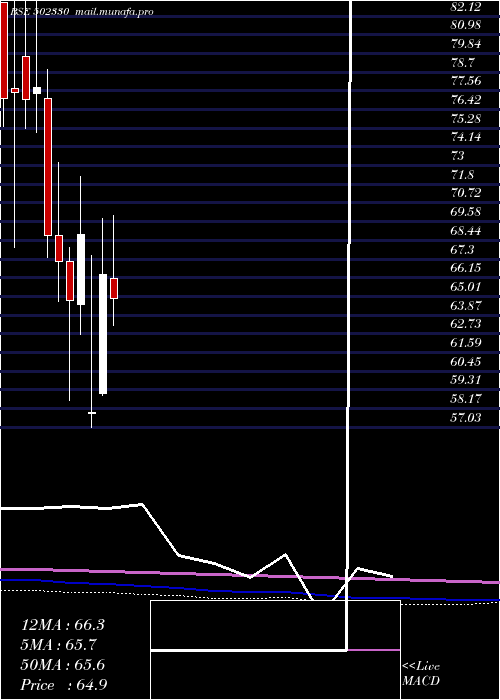Click the 69.58 price axis label

pyautogui.click(x=466, y=212)
